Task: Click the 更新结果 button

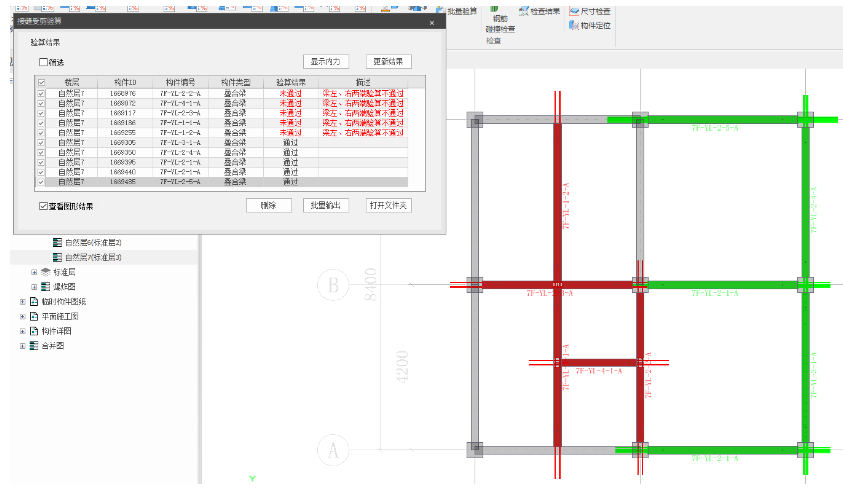Action: point(389,62)
